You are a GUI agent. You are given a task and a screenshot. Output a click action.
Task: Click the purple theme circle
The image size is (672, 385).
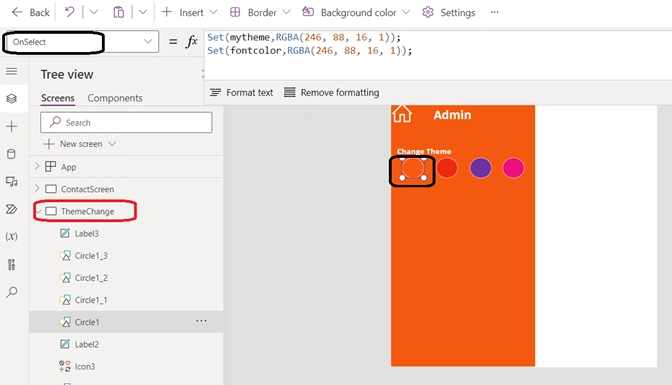click(480, 168)
